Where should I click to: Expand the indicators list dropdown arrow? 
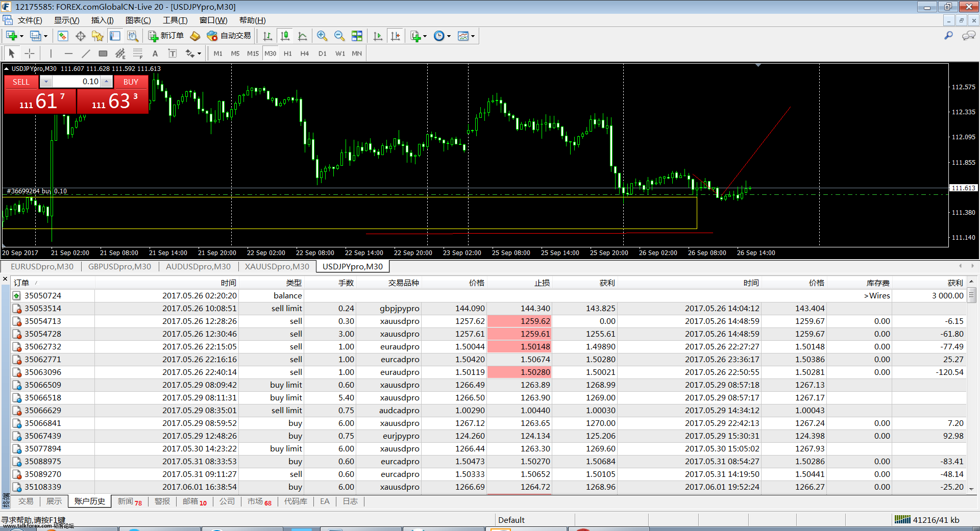[x=425, y=36]
